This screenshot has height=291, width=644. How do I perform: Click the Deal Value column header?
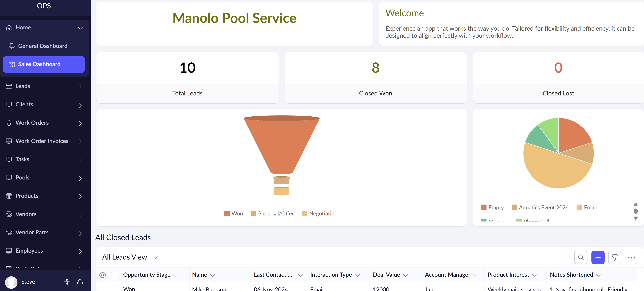pyautogui.click(x=386, y=275)
